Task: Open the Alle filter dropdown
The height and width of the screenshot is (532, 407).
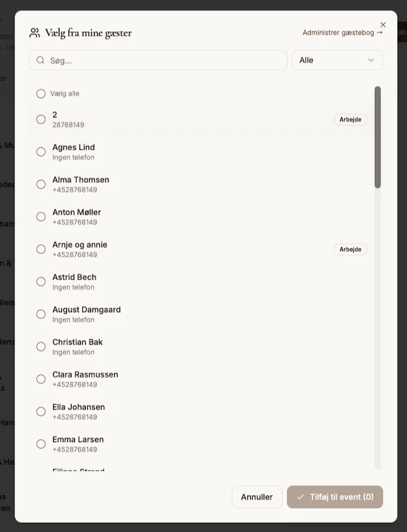Action: (337, 60)
